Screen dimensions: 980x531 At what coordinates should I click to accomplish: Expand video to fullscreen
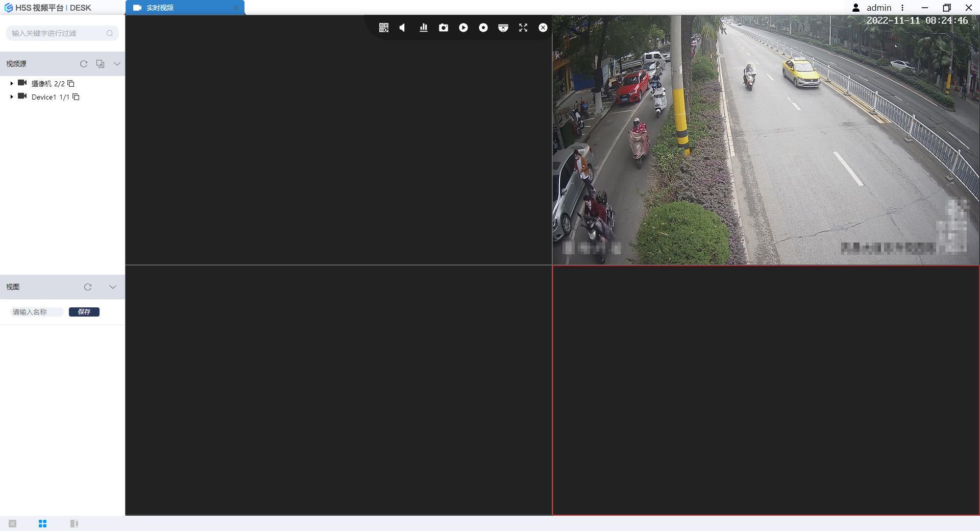coord(523,28)
